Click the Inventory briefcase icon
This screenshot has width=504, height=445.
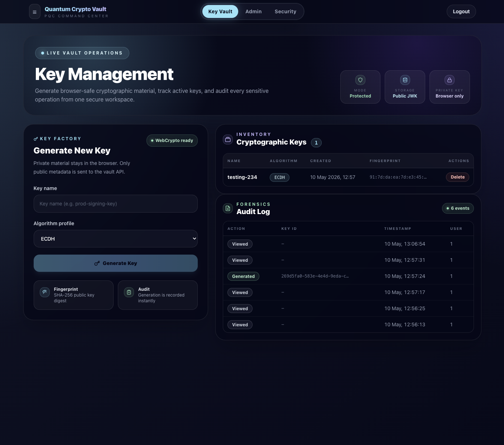(228, 139)
